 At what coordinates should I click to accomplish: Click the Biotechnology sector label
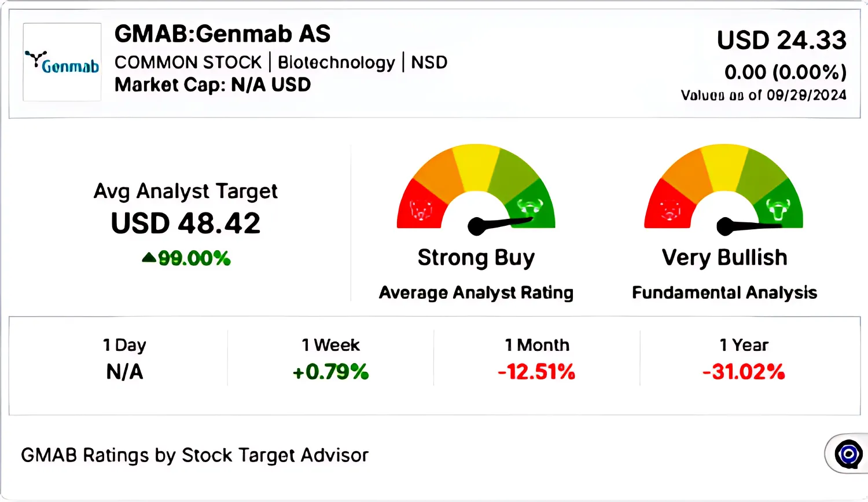click(336, 63)
